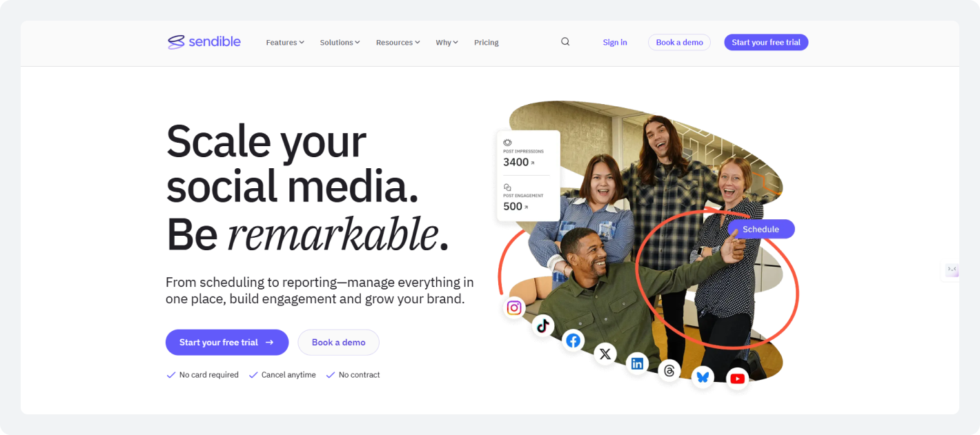
Task: Click the Sign in link
Action: coord(615,43)
